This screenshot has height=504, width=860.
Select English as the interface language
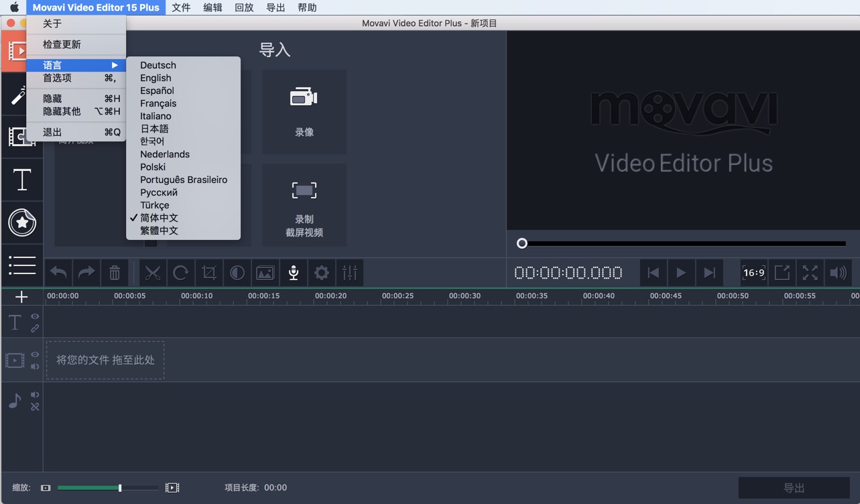coord(155,78)
